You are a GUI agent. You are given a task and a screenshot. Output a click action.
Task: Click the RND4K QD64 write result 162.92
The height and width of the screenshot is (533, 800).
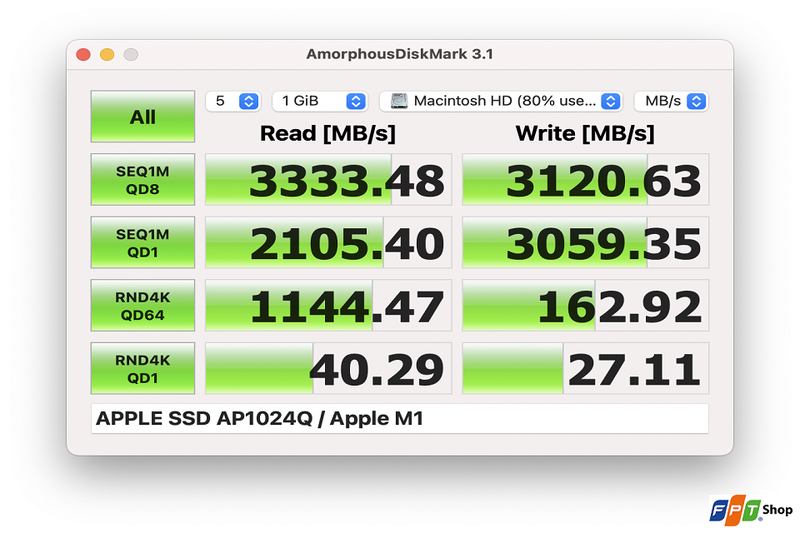[x=585, y=306]
